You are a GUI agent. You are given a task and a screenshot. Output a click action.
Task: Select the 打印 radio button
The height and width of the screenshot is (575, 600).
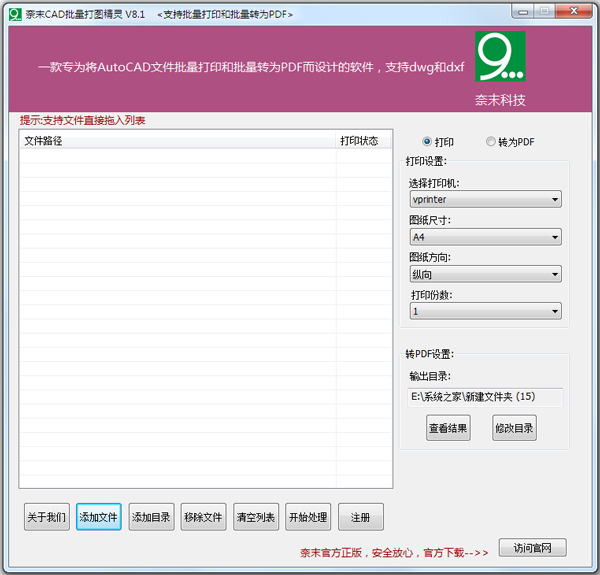click(x=428, y=142)
